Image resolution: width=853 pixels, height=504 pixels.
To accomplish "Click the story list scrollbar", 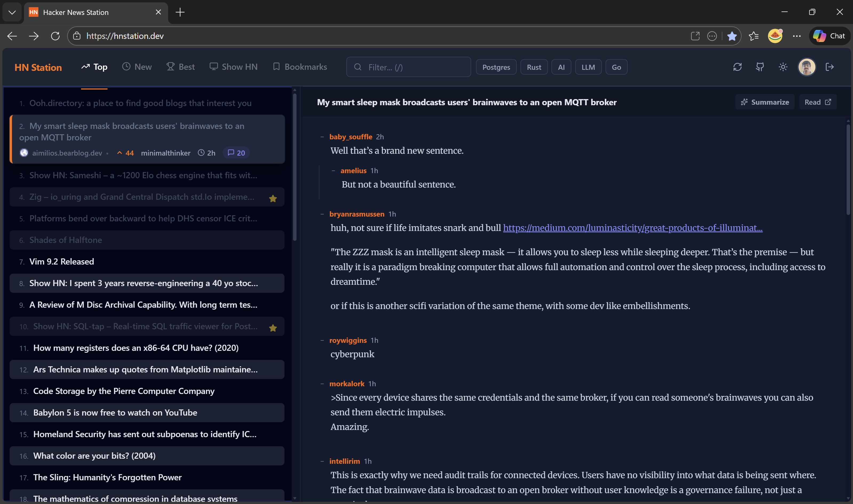I will [294, 166].
